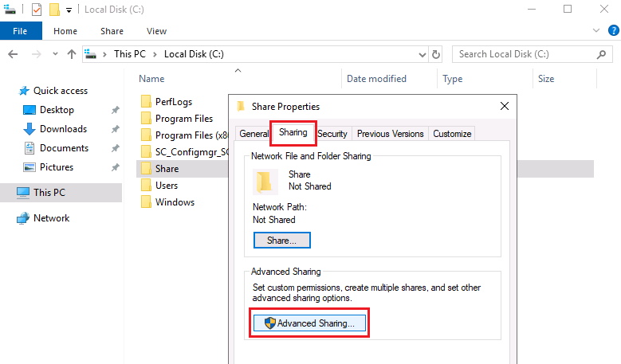Image resolution: width=621 pixels, height=364 pixels.
Task: Open the Help question mark icon
Action: tap(614, 30)
